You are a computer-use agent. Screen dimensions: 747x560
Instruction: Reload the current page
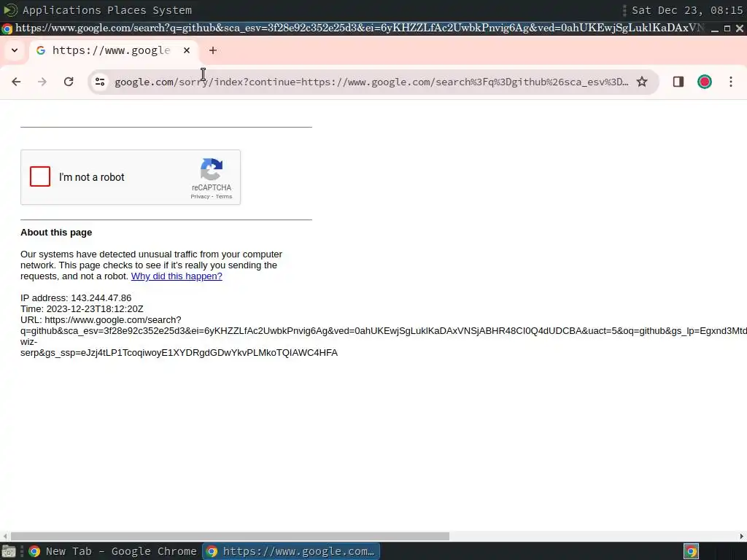coord(69,82)
